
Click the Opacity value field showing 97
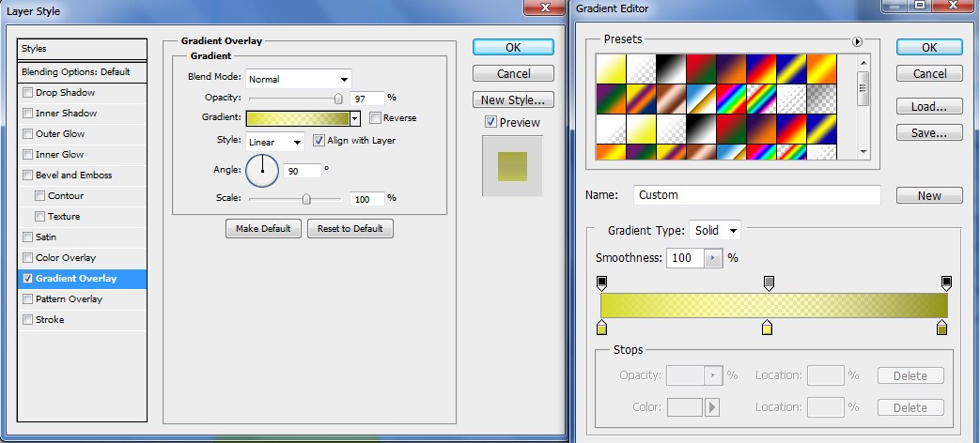click(366, 99)
